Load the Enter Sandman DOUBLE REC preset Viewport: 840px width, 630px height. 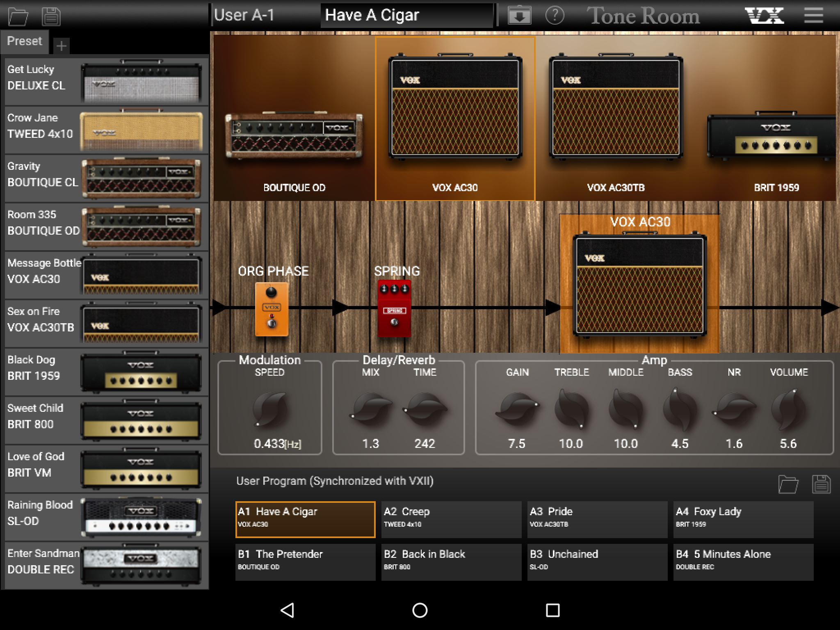[105, 565]
